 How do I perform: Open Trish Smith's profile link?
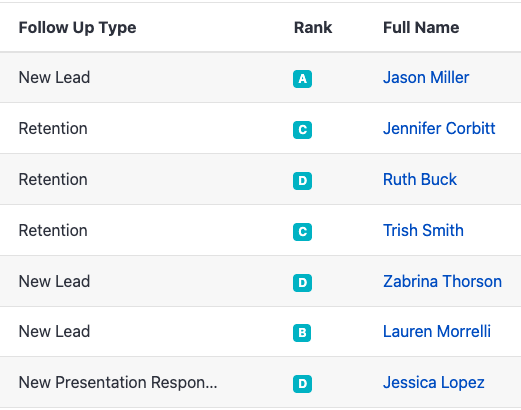423,231
